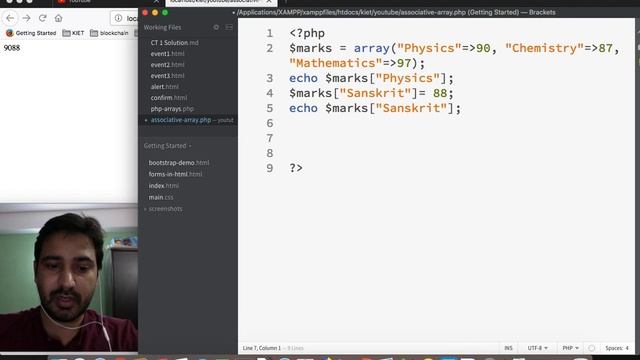Click the value 88 on line 4
This screenshot has height=360, width=640.
tap(440, 93)
